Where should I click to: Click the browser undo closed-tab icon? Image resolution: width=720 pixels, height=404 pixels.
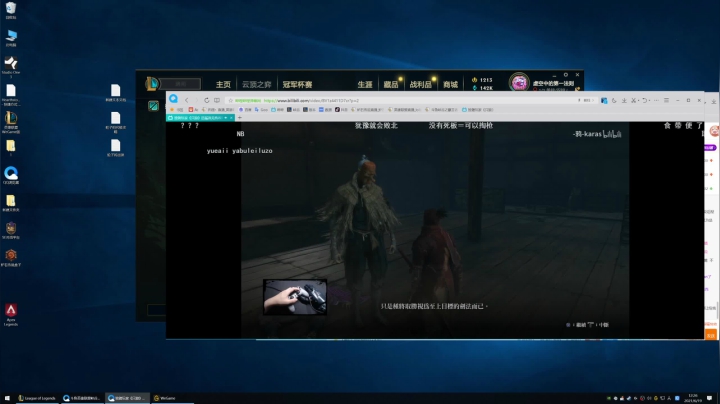[x=645, y=100]
